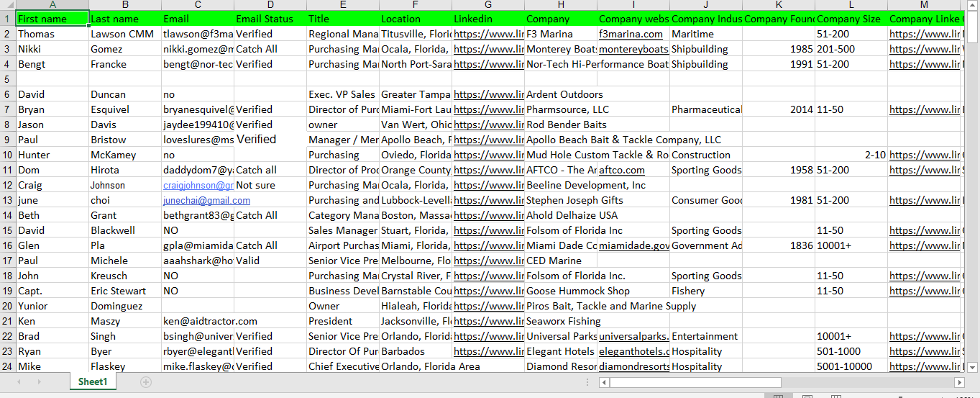Click the 'Company Size' header cell

pos(851,19)
